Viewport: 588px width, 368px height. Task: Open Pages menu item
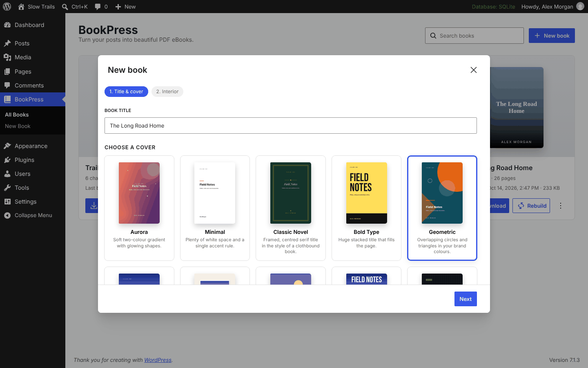coord(33,72)
